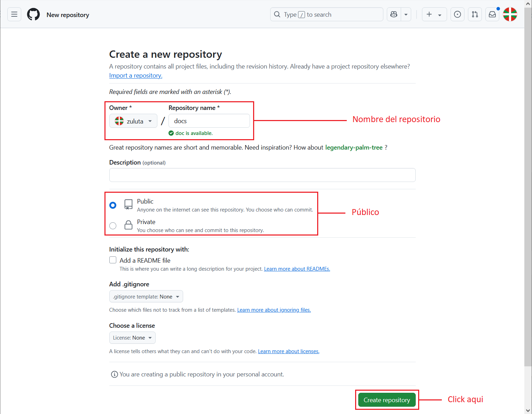Follow the Import a repository link

(x=135, y=75)
